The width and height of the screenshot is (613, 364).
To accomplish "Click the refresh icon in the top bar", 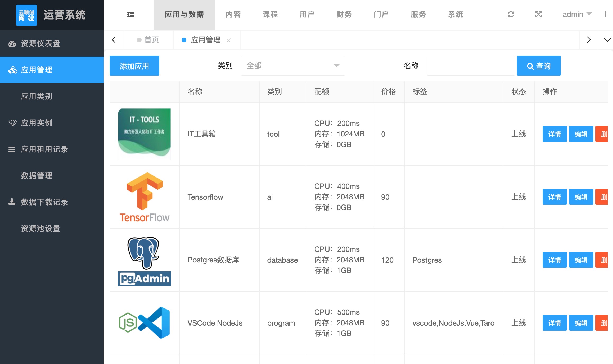I will click(511, 14).
